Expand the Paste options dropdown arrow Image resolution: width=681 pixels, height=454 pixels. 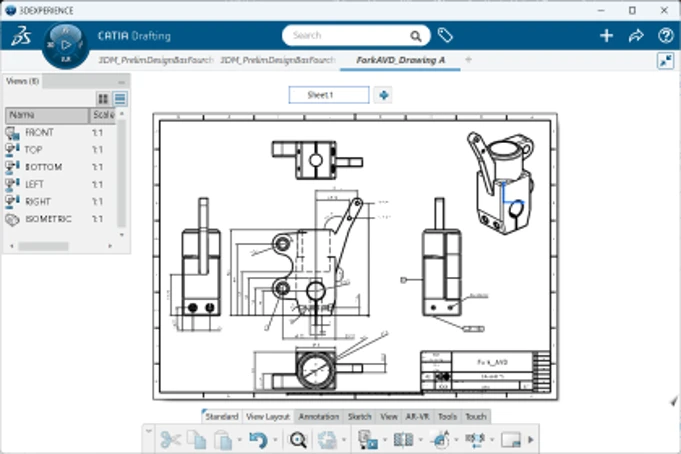point(240,440)
